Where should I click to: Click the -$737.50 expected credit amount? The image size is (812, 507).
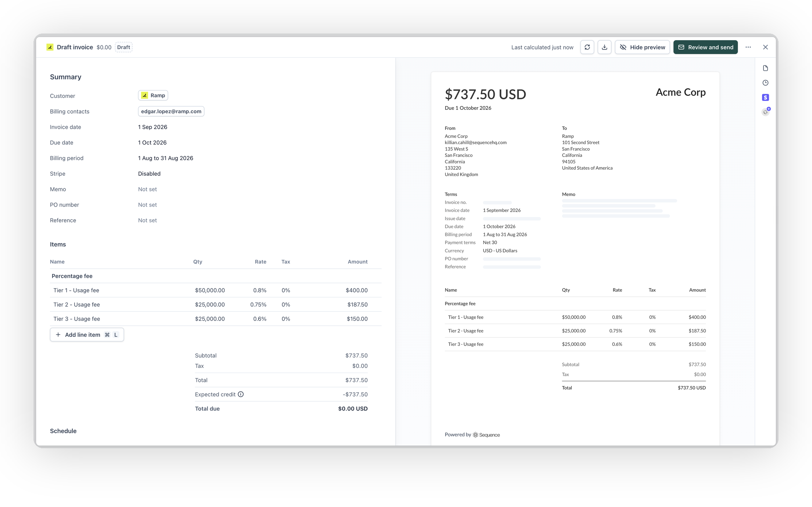(x=355, y=395)
